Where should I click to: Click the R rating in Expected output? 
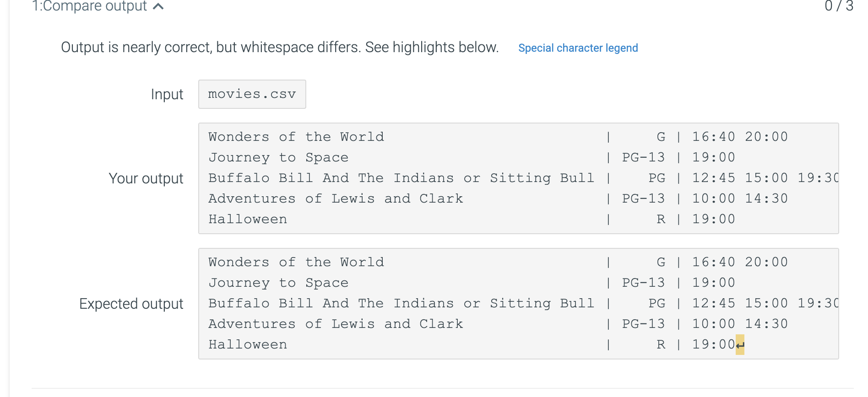pyautogui.click(x=661, y=344)
